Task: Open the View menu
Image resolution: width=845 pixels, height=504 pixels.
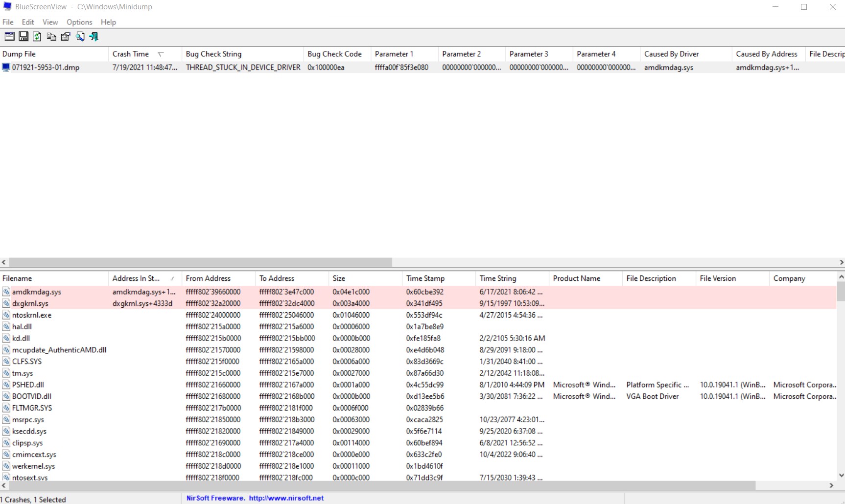Action: coord(50,22)
